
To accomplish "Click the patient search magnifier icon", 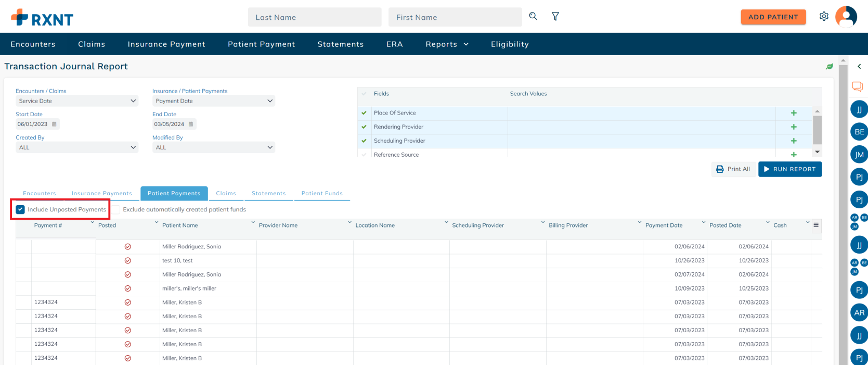I will click(x=533, y=16).
